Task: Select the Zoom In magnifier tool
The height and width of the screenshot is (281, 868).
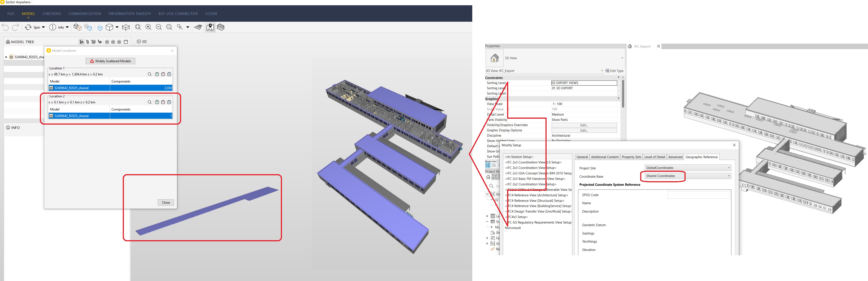Action: coord(148,27)
